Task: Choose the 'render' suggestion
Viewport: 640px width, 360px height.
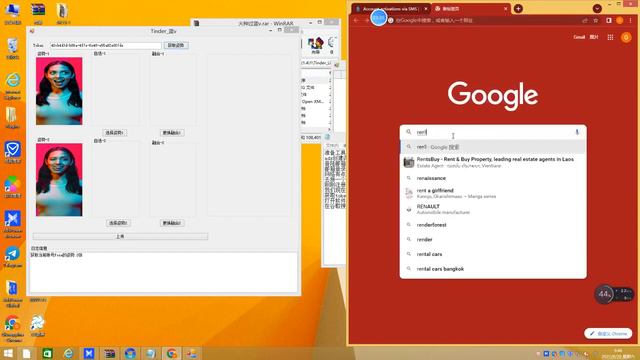Action: pyautogui.click(x=493, y=240)
